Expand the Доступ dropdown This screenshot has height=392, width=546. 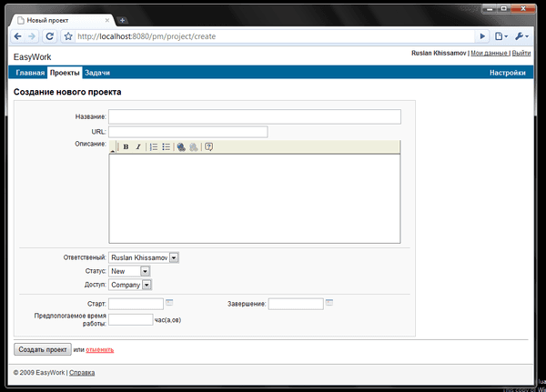tap(147, 285)
